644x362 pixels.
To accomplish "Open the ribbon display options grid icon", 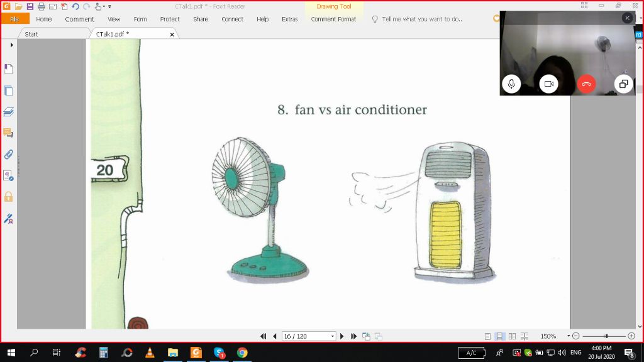I will pyautogui.click(x=584, y=5).
